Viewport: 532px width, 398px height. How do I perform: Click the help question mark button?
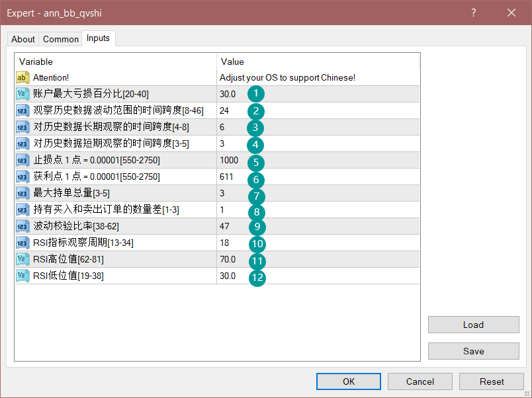click(x=474, y=13)
